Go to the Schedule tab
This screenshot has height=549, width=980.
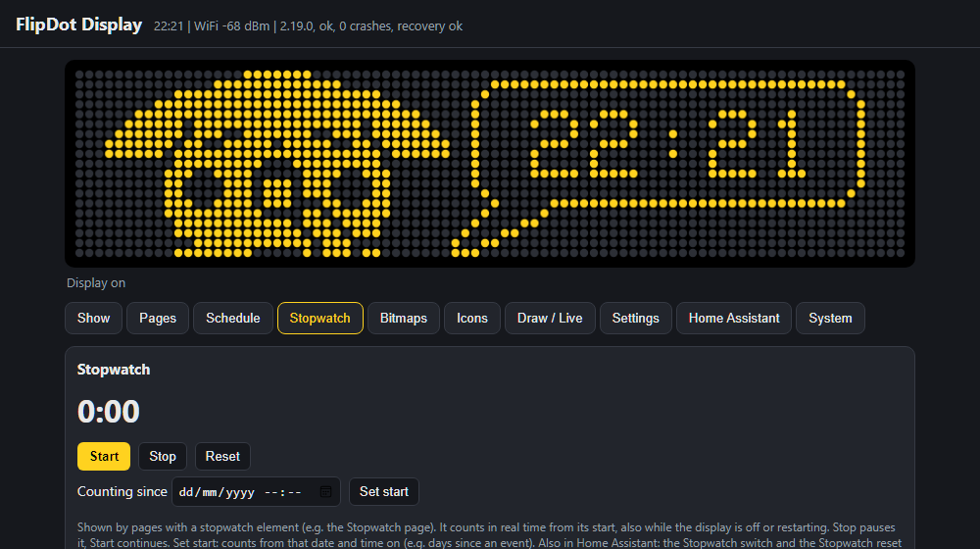pos(233,319)
